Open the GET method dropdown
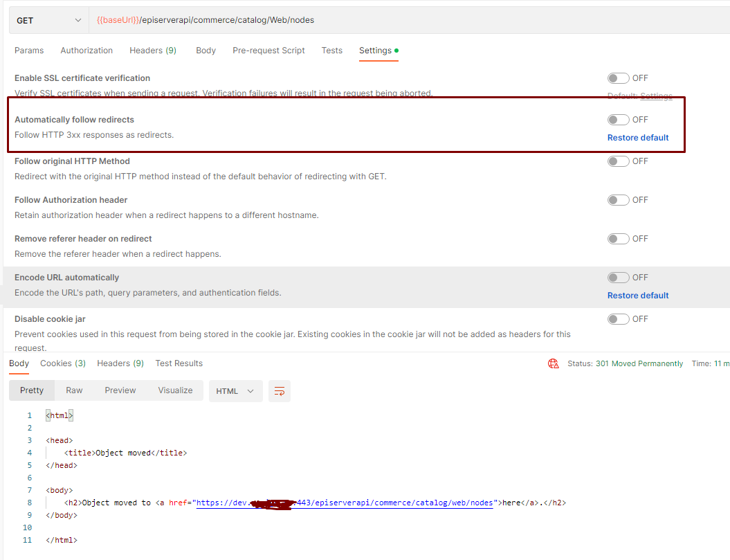This screenshot has width=730, height=560. (48, 21)
